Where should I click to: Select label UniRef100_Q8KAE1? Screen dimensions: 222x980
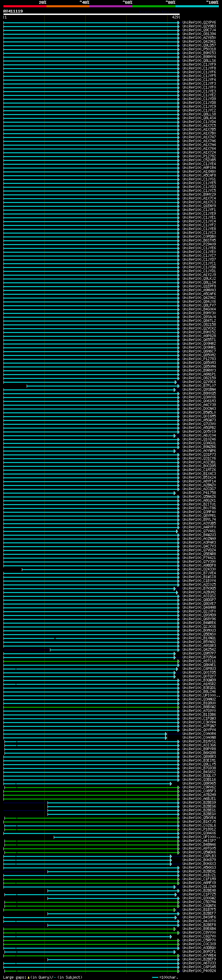[x=199, y=665]
